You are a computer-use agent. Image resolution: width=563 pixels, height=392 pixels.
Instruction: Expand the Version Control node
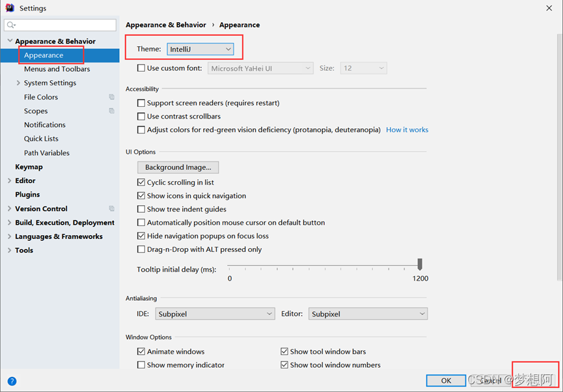(x=10, y=208)
